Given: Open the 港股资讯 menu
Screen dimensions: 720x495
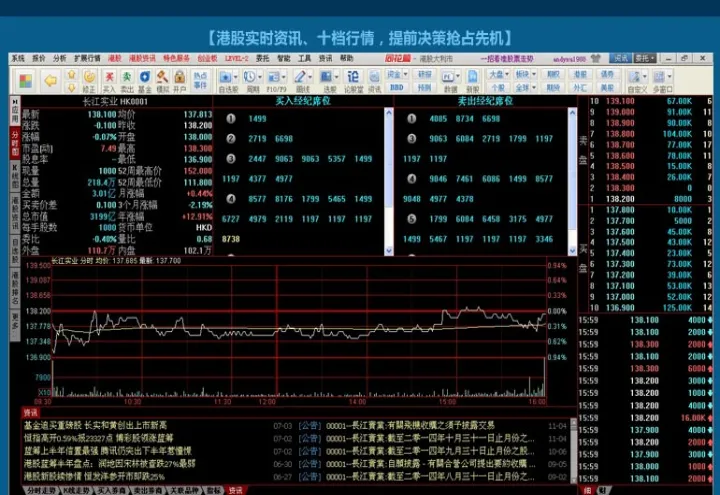Looking at the screenshot, I should click(x=142, y=58).
